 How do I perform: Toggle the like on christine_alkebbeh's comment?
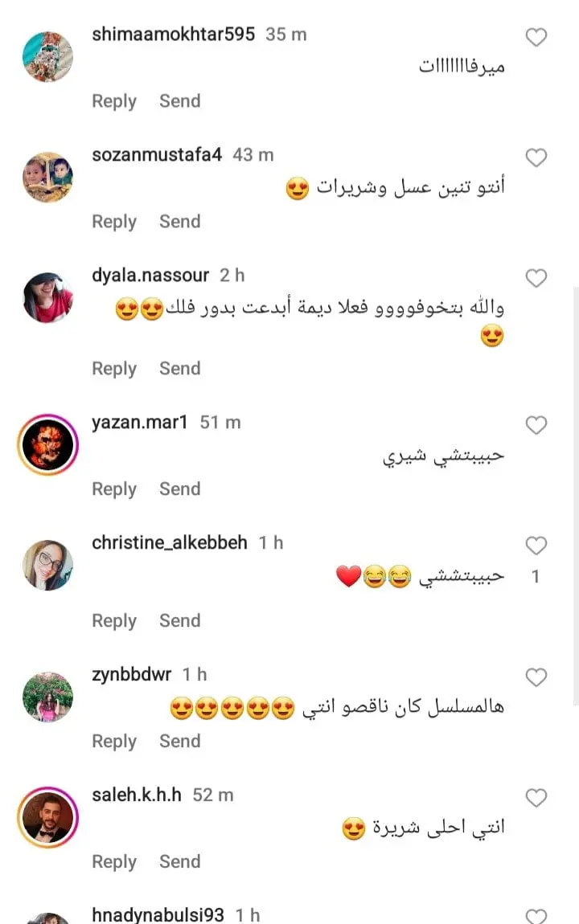tap(536, 545)
